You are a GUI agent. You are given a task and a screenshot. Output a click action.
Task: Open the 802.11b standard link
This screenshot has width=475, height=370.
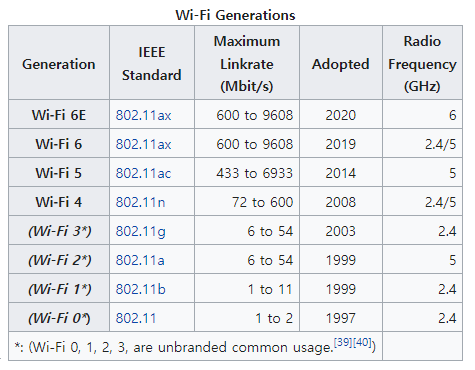140,289
